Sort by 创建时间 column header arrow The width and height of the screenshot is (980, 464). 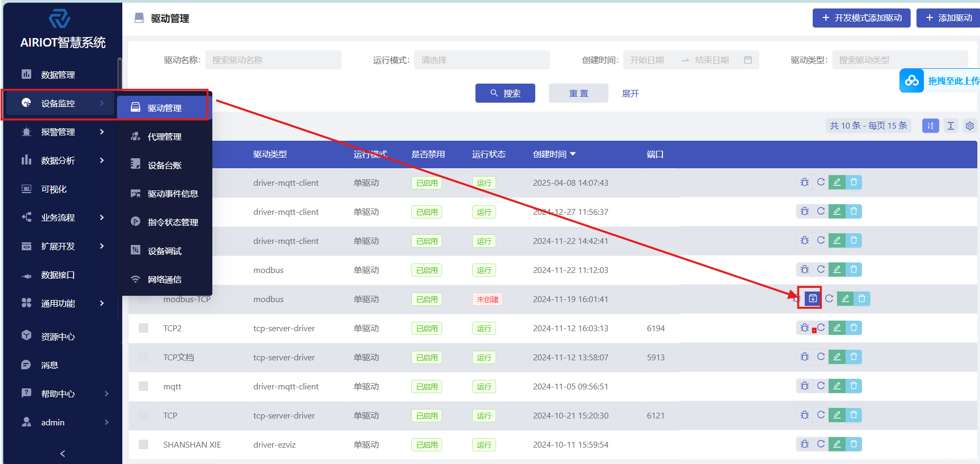point(573,154)
